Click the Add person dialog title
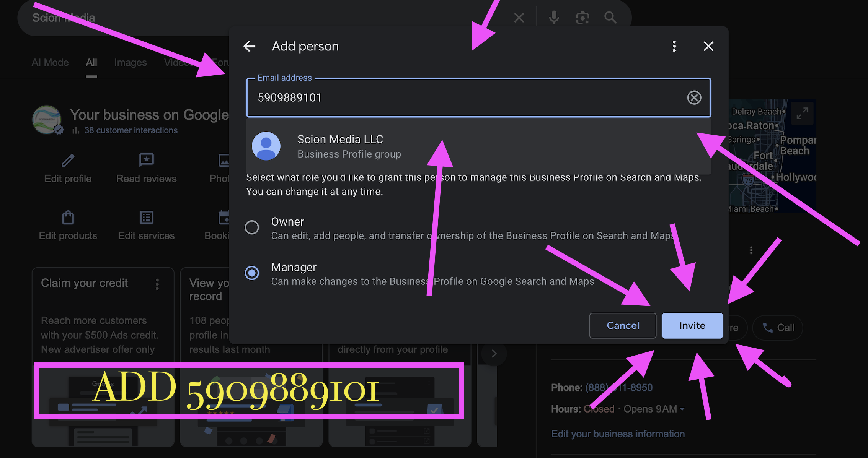Image resolution: width=868 pixels, height=458 pixels. point(305,46)
